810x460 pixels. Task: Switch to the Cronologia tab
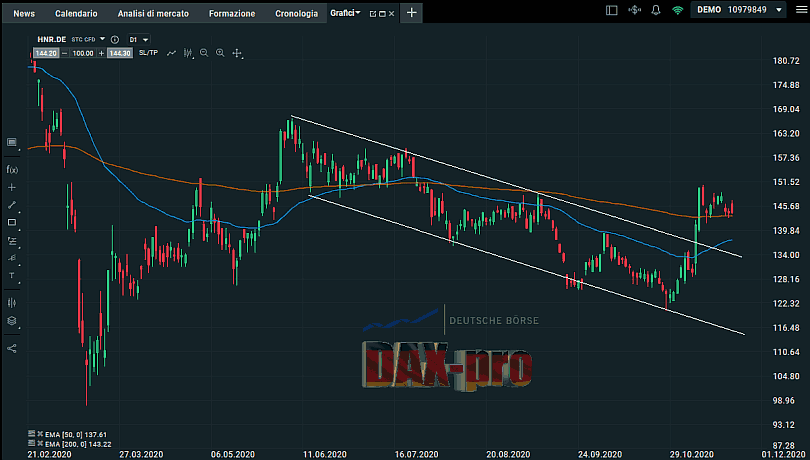click(297, 13)
